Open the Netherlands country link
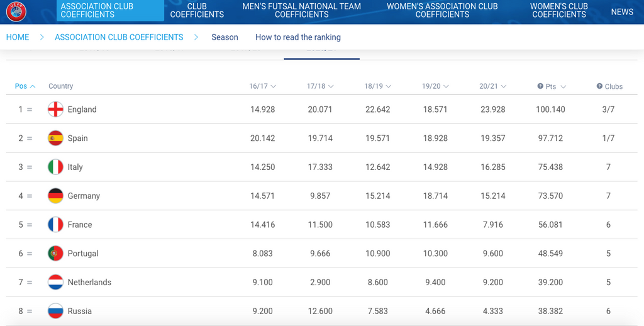 89,283
